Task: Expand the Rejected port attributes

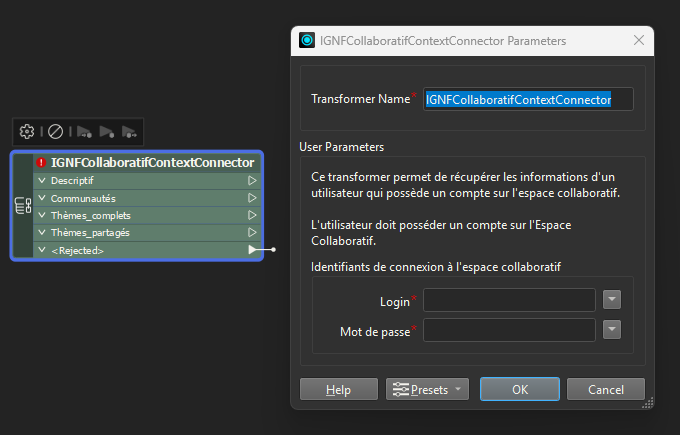Action: coord(42,250)
